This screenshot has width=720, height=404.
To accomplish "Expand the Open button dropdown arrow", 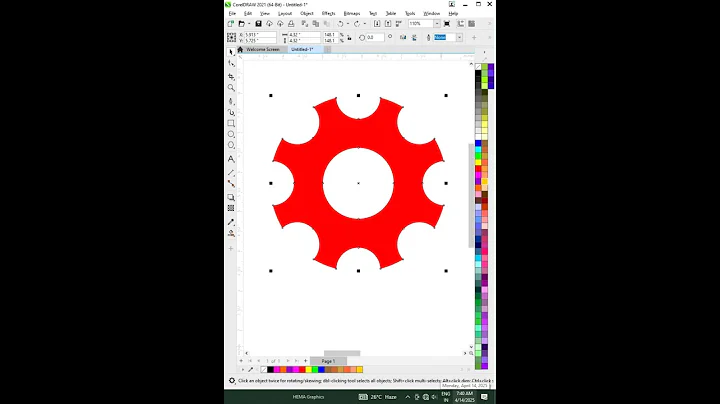I will 249,23.
